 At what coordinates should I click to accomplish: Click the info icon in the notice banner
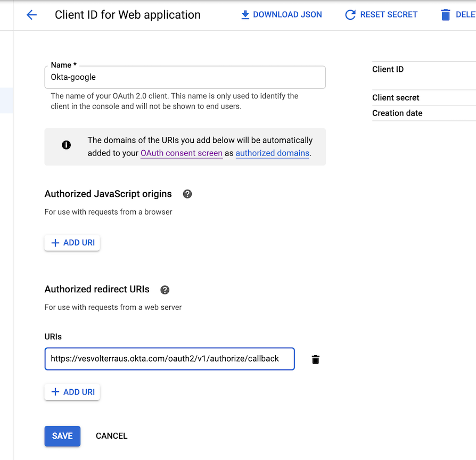pyautogui.click(x=66, y=144)
